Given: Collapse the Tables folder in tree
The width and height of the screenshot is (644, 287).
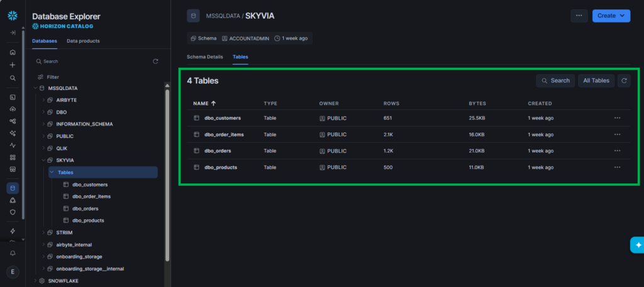Looking at the screenshot, I should point(52,172).
